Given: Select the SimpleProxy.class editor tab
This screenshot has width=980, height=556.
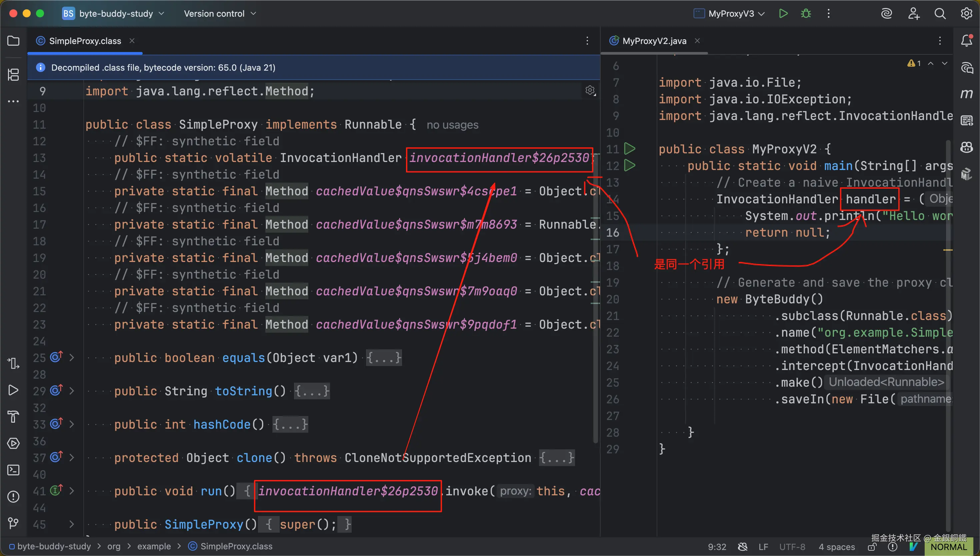Looking at the screenshot, I should [85, 41].
